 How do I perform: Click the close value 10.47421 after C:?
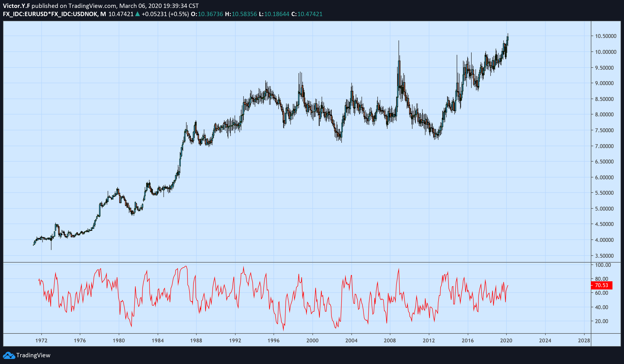[310, 14]
